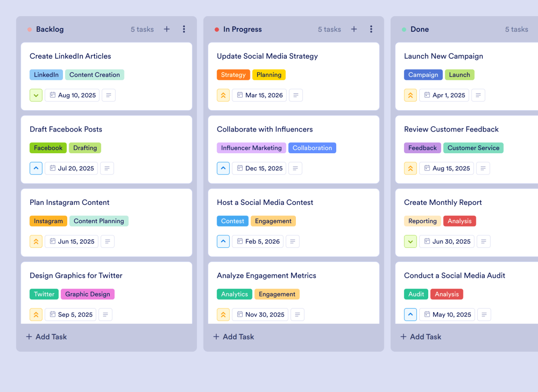Click the notes icon on Conduct a Social Media Audit
Image resolution: width=538 pixels, height=392 pixels.
point(484,314)
